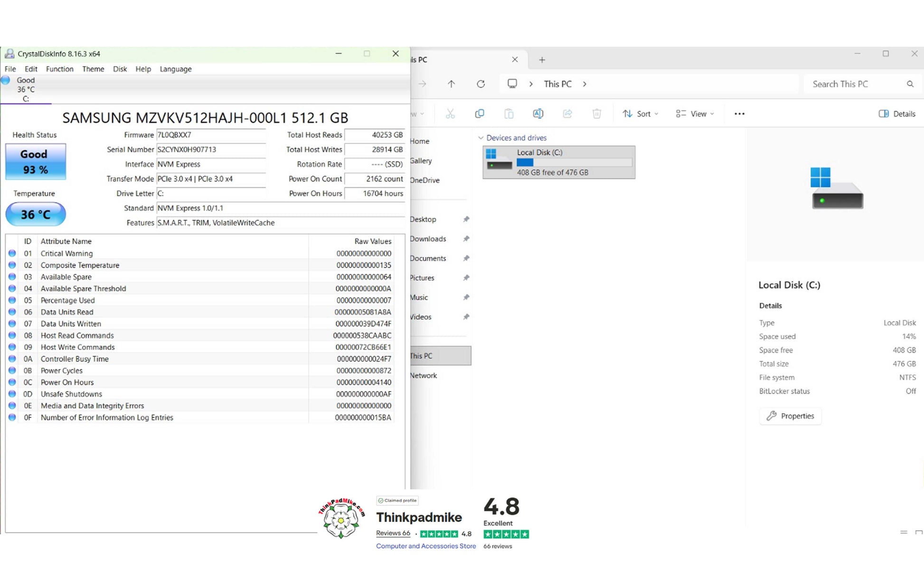Screen dimensions: 924x581
Task: Click the Share toolbar icon
Action: (567, 114)
